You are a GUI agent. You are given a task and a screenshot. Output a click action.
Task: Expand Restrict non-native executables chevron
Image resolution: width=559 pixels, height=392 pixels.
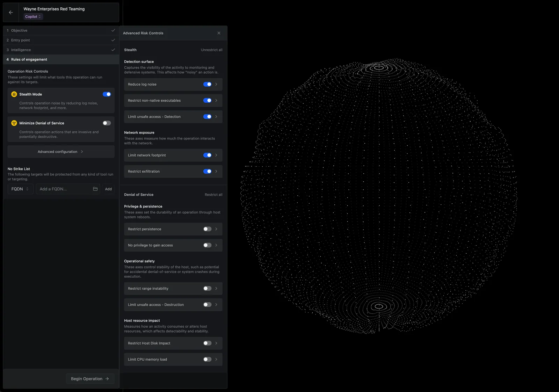click(x=216, y=101)
